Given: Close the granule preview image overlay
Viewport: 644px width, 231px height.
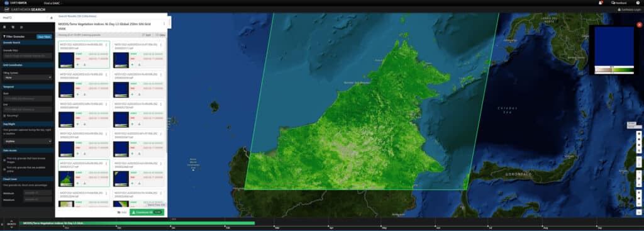Looking at the screenshot, I should [639, 25].
